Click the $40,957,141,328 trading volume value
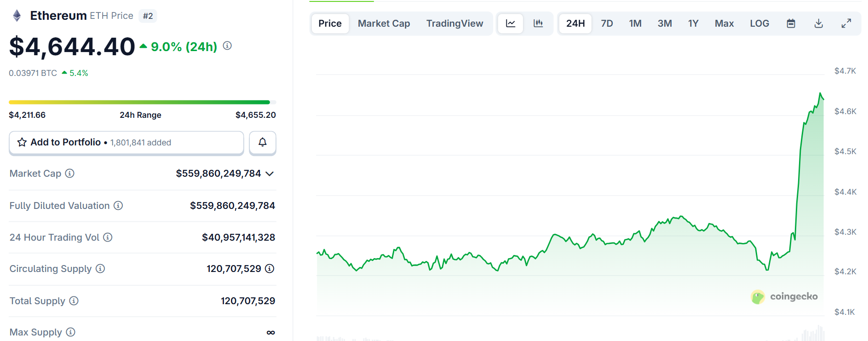Image resolution: width=868 pixels, height=341 pixels. tap(238, 237)
